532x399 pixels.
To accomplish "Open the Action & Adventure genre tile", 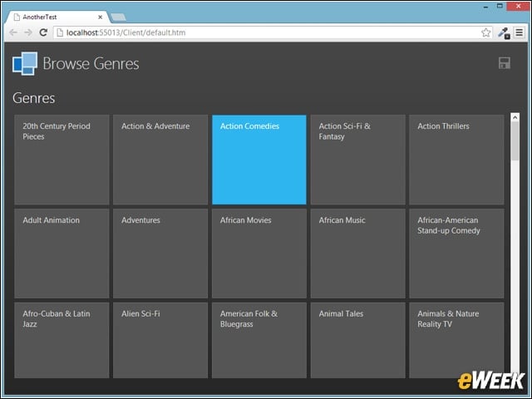I will 160,160.
